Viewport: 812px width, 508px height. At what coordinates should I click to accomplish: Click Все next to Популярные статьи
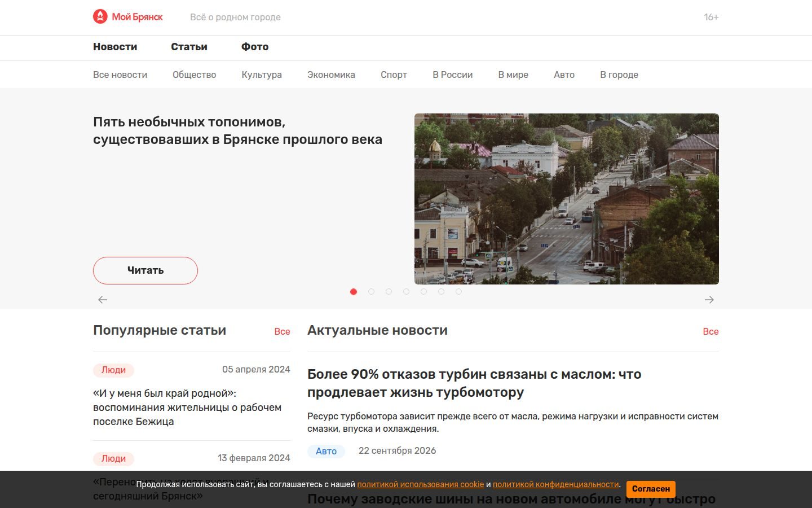(x=282, y=331)
